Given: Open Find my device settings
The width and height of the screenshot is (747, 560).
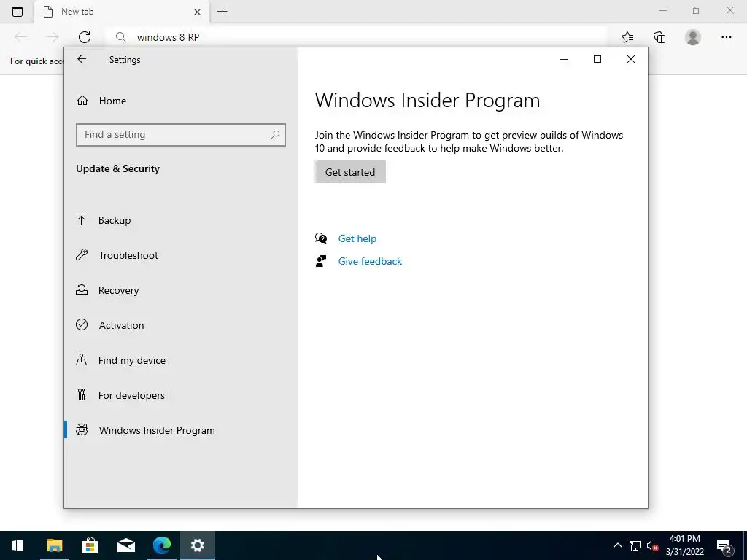Looking at the screenshot, I should tap(131, 360).
